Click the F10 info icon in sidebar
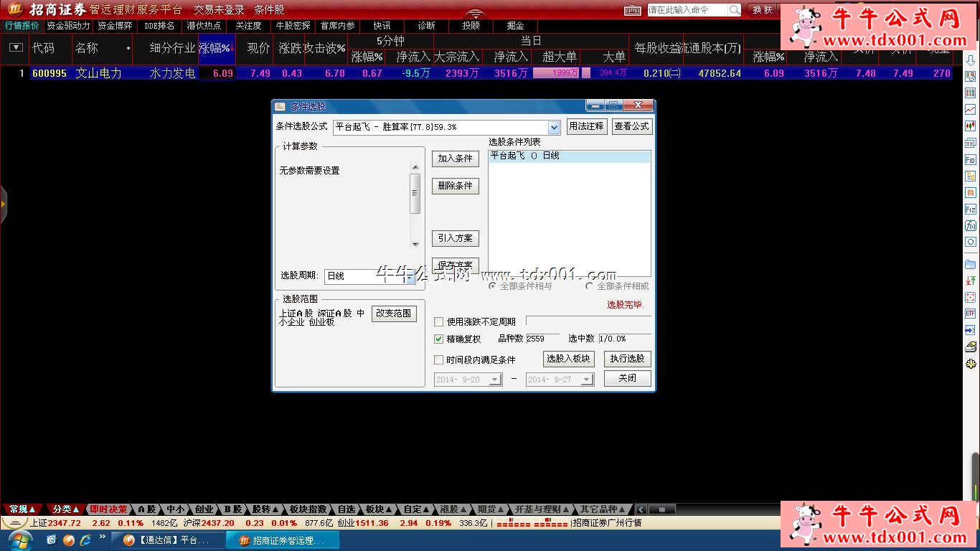 click(x=971, y=160)
